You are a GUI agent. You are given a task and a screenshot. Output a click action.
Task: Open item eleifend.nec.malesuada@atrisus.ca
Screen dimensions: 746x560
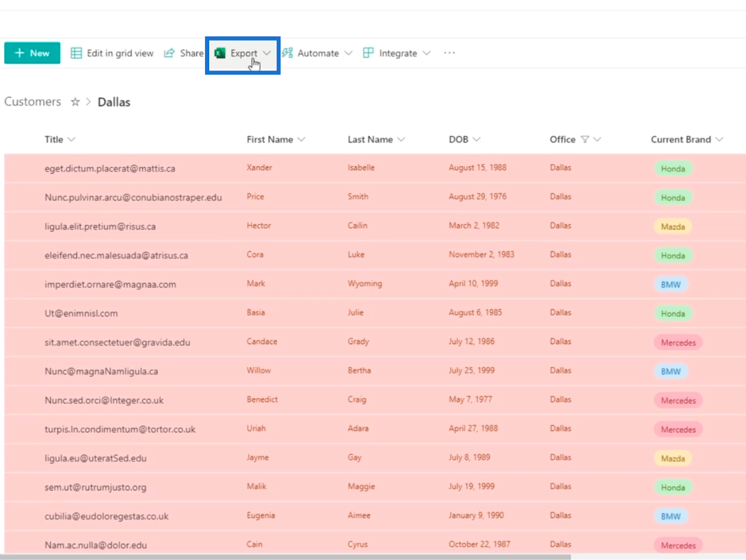116,256
